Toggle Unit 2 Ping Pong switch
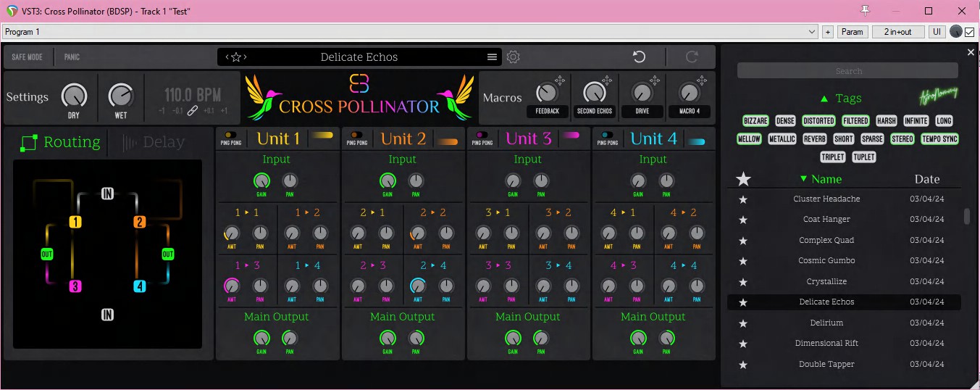 pos(356,135)
